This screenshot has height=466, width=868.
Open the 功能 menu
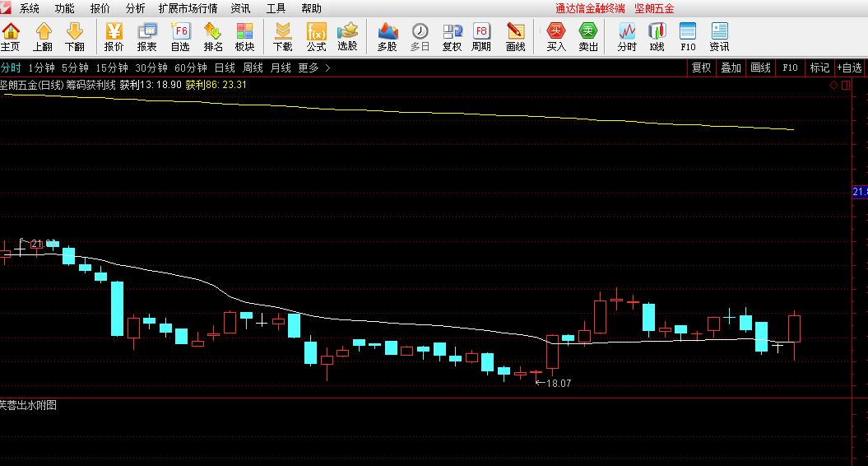click(65, 8)
